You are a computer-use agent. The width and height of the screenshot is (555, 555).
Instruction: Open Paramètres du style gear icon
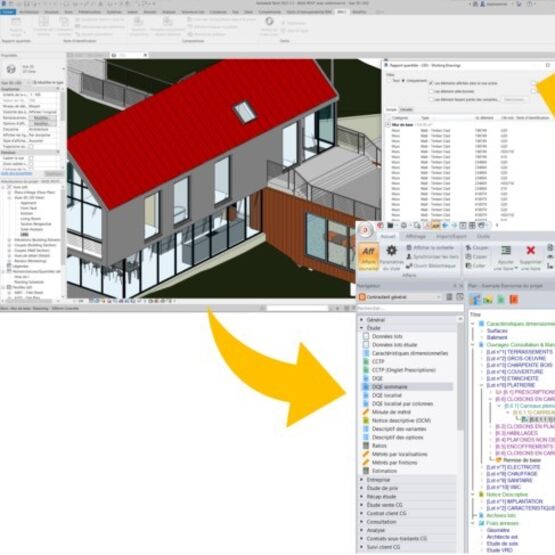pyautogui.click(x=391, y=251)
